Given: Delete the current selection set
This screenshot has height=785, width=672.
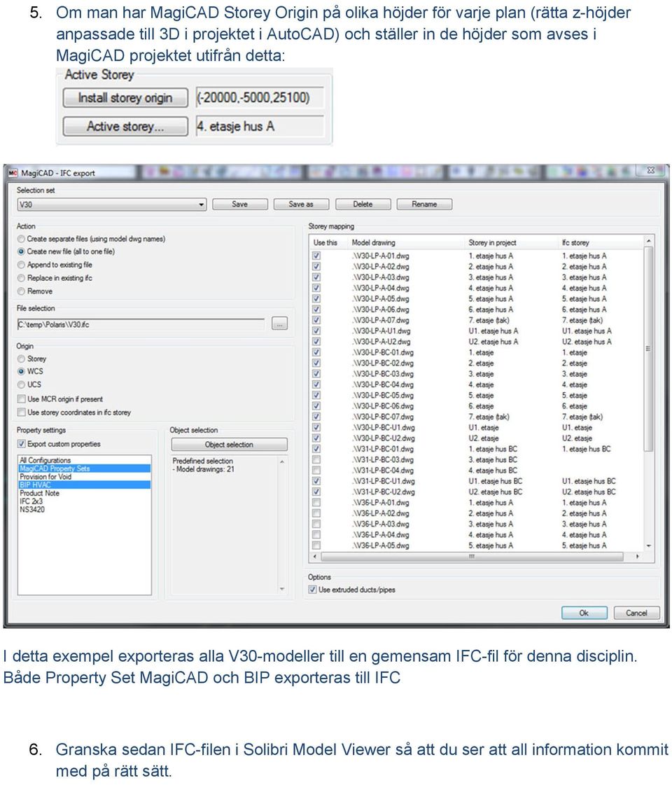Looking at the screenshot, I should point(363,204).
